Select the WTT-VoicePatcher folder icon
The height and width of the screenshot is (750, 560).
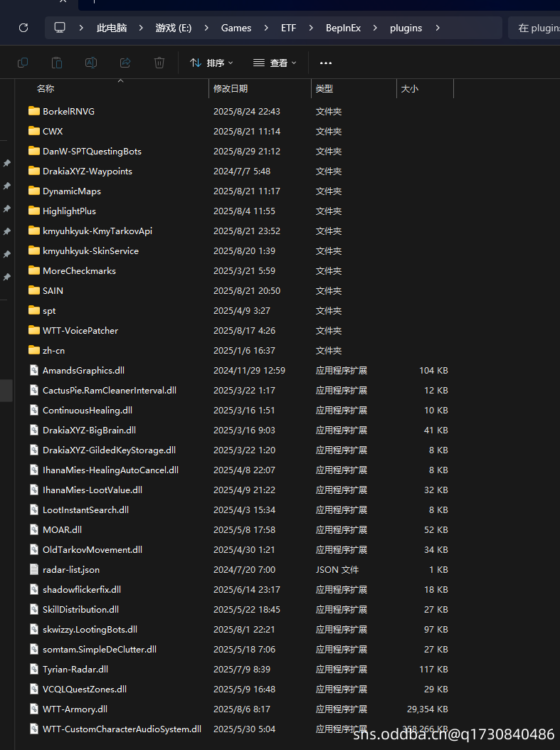pyautogui.click(x=34, y=330)
